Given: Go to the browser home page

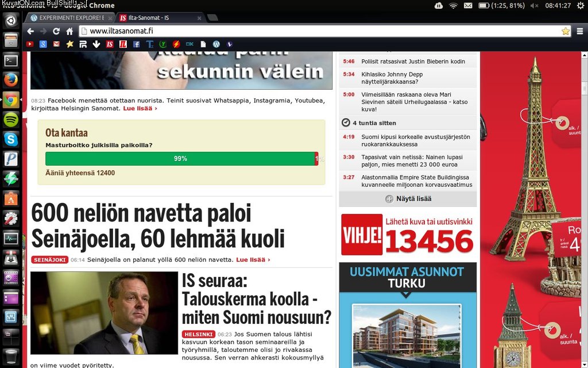Looking at the screenshot, I should (x=69, y=31).
